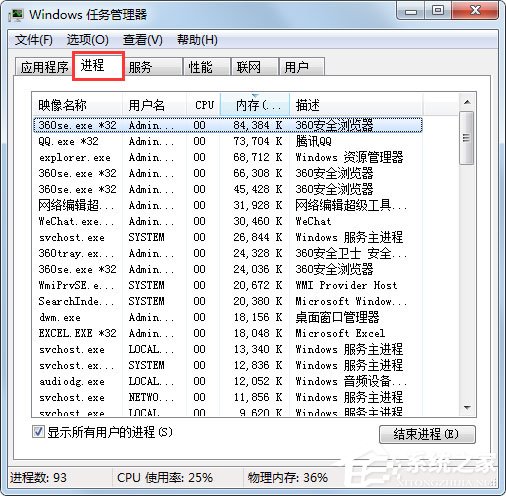
Task: Click the scrollbar up arrow
Action: point(467,102)
